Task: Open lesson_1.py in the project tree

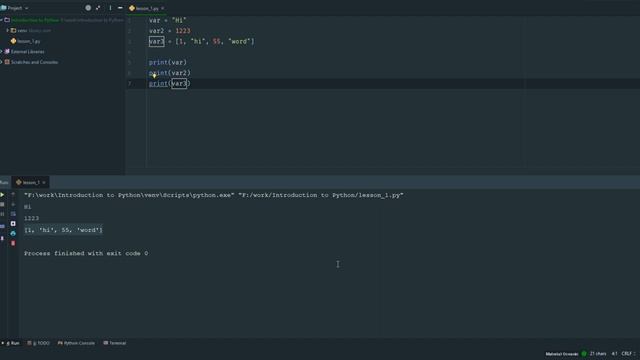Action: [x=26, y=41]
